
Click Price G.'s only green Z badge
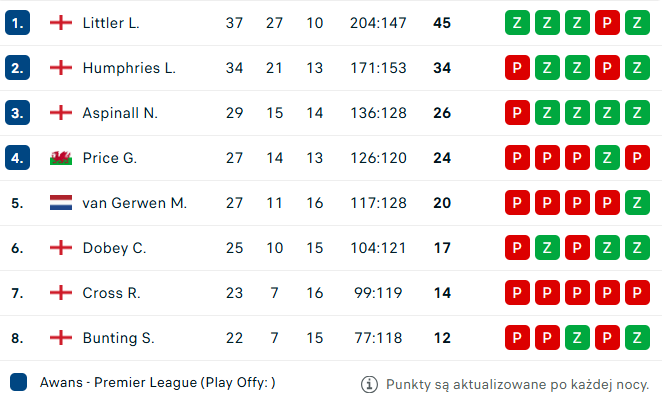click(607, 158)
